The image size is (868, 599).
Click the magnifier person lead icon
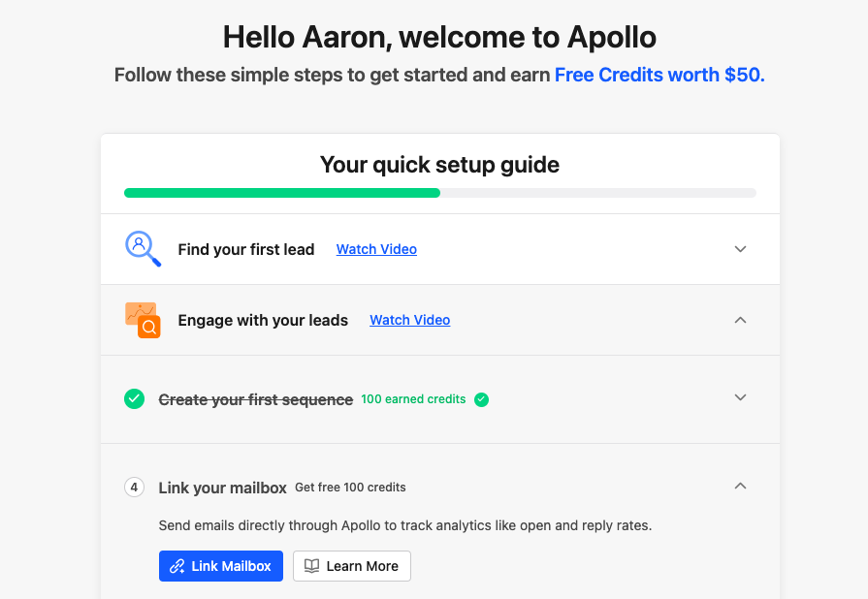[143, 248]
